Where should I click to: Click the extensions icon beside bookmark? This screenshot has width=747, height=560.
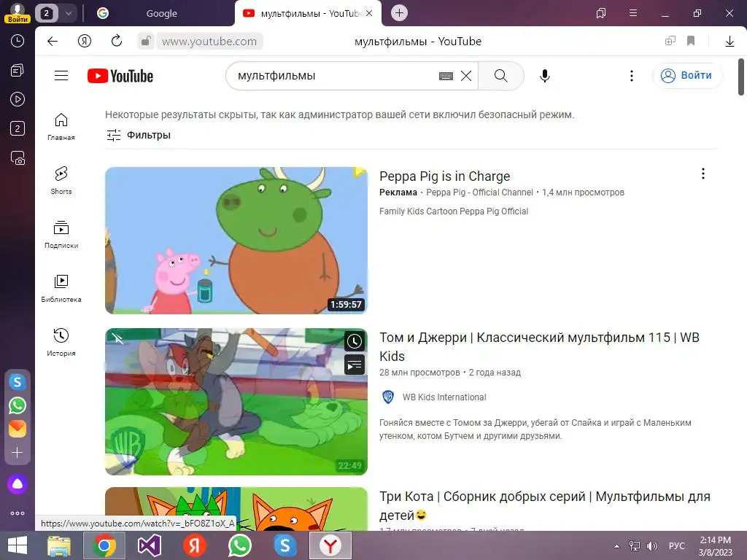(670, 41)
